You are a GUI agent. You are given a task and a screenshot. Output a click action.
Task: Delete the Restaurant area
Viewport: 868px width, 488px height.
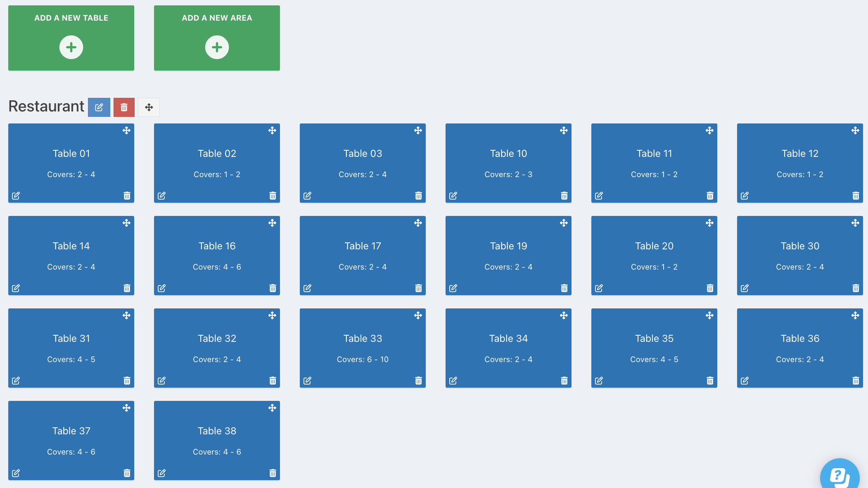(124, 107)
